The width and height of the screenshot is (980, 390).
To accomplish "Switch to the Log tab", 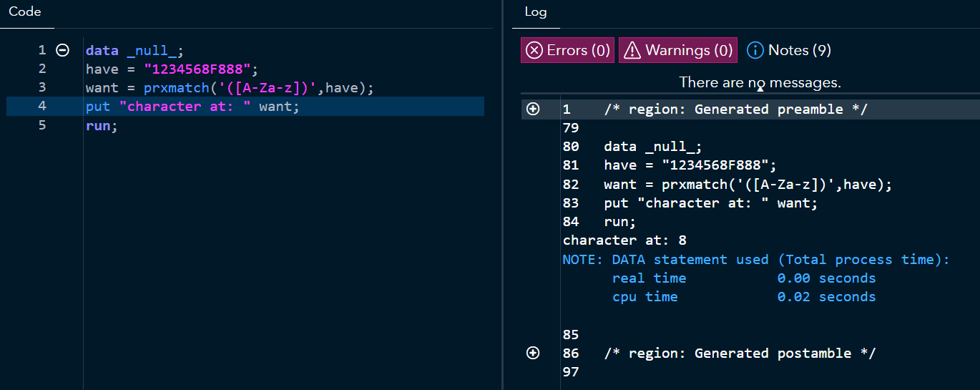I will coord(535,12).
